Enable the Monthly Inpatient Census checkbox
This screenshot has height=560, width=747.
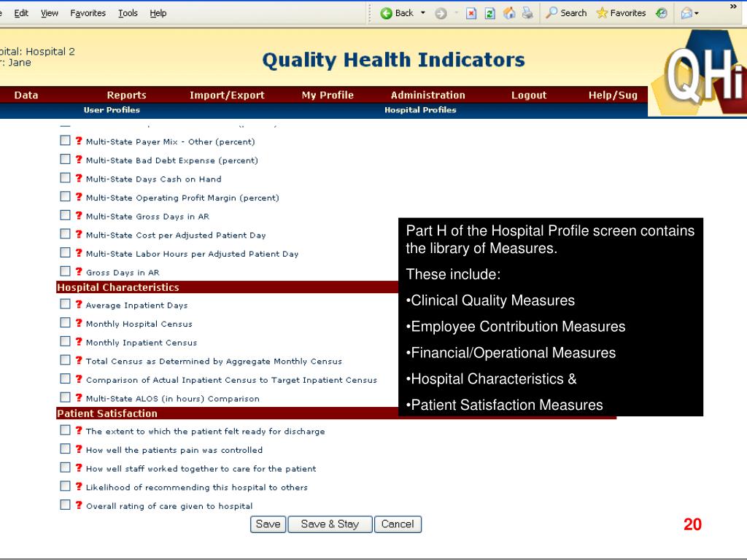[65, 341]
